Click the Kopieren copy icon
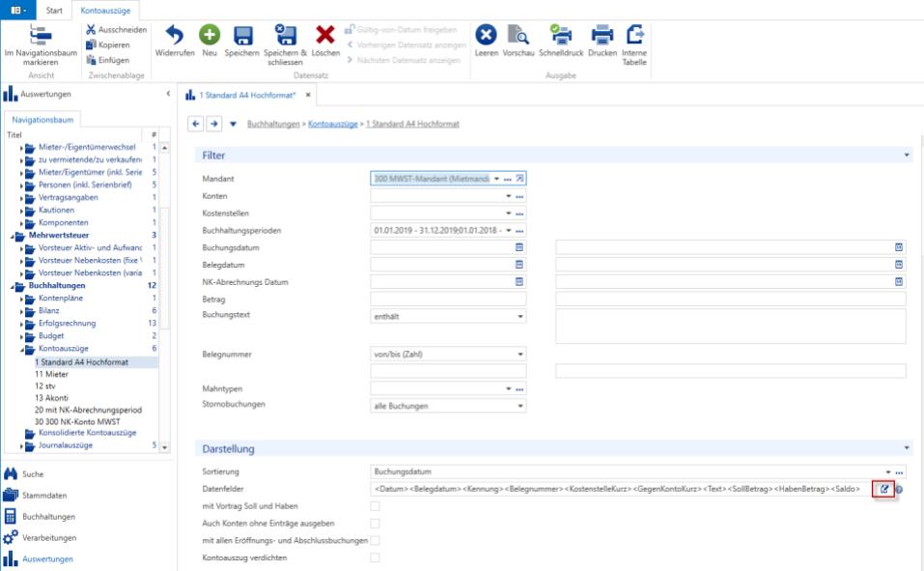 tap(91, 44)
